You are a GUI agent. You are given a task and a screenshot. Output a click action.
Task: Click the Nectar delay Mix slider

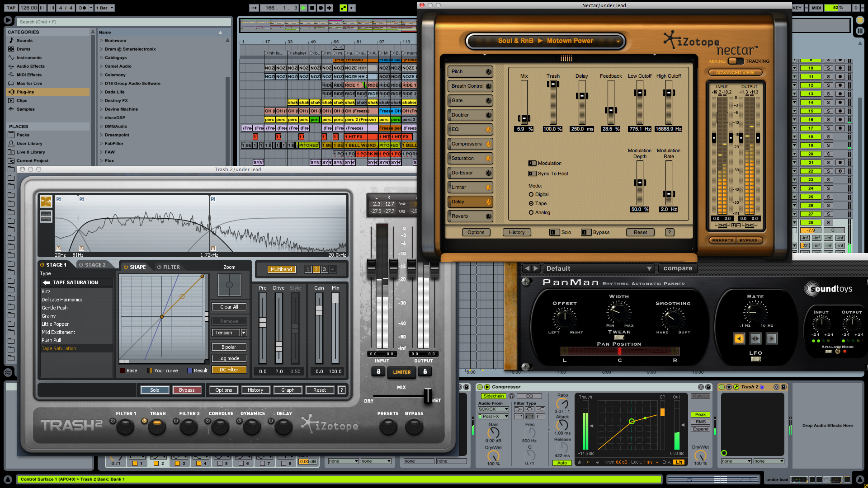pyautogui.click(x=524, y=119)
